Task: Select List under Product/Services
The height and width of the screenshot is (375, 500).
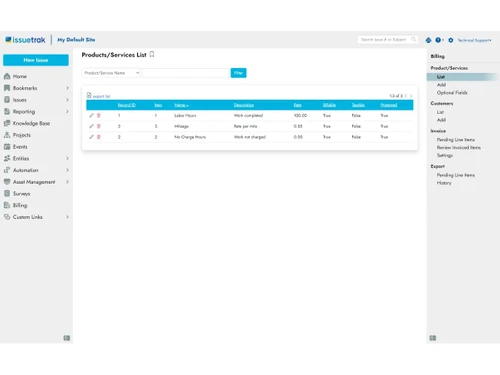Action: 441,77
